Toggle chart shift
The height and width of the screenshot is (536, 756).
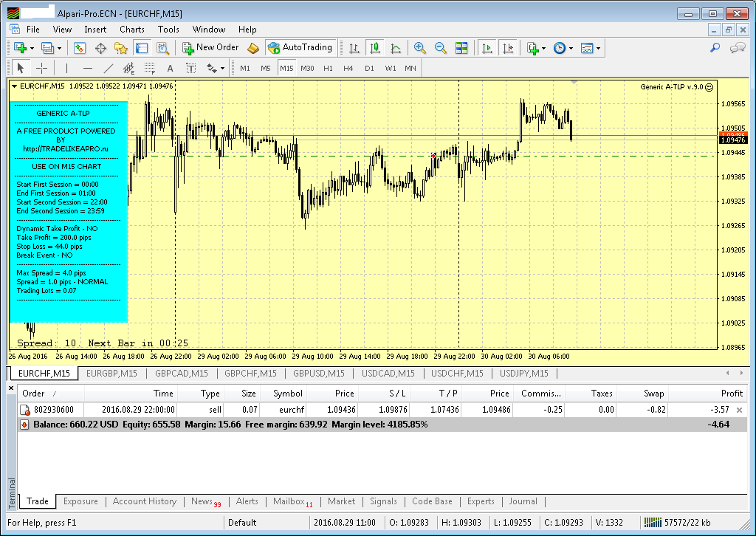point(508,48)
